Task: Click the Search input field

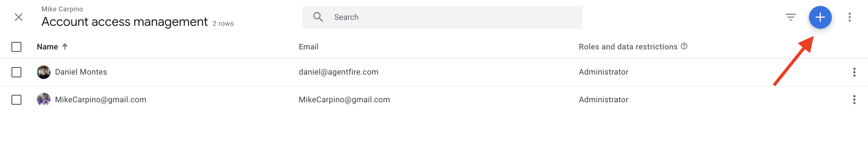Action: [442, 17]
